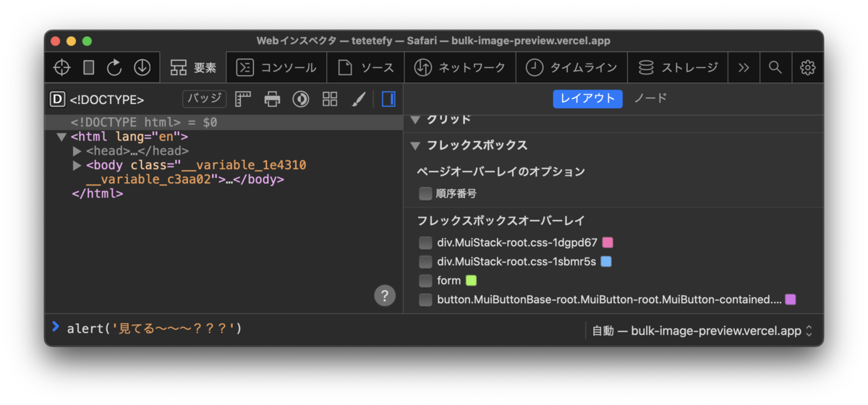
Task: Click the pink swatch for css-1dgpd67
Action: [x=608, y=242]
